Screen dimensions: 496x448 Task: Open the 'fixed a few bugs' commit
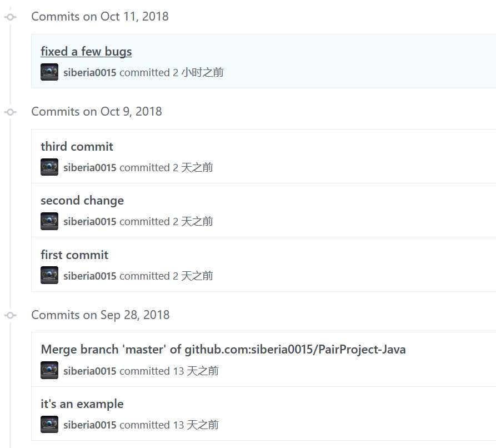click(86, 51)
